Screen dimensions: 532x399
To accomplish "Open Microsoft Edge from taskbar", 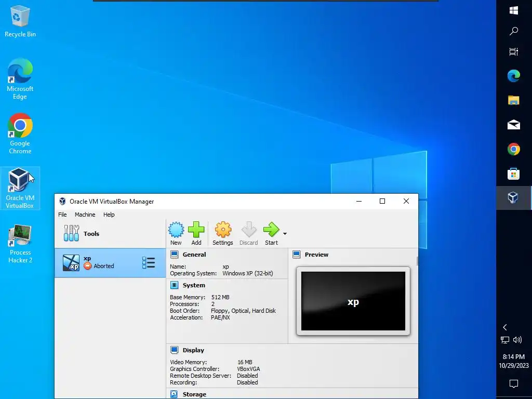I will (x=514, y=76).
